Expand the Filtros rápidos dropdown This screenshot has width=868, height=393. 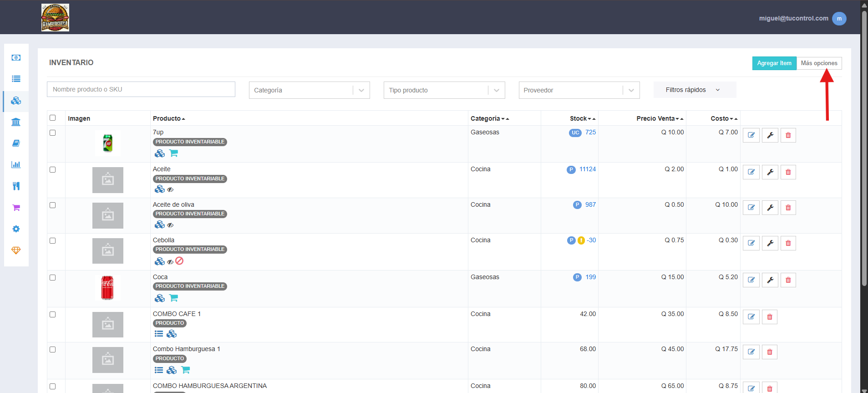click(x=695, y=90)
